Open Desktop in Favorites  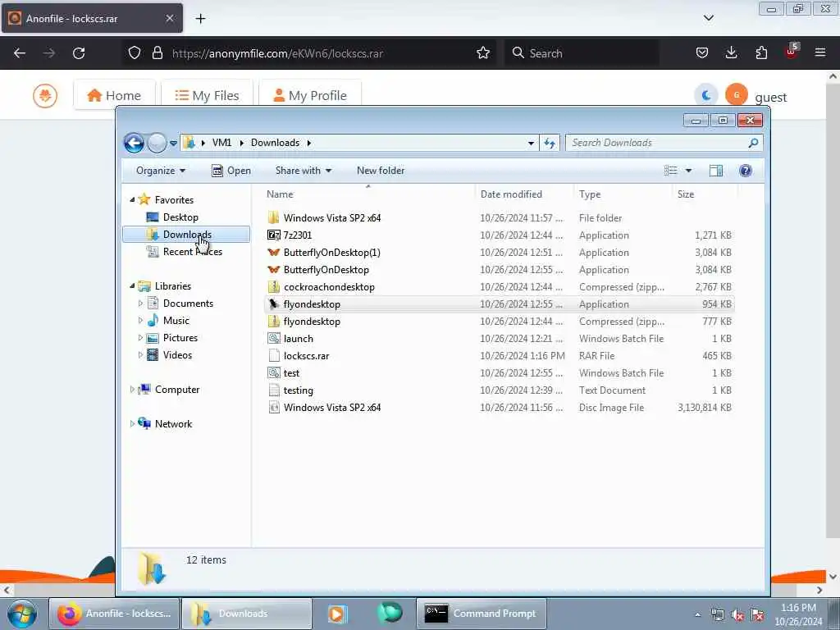pos(180,217)
